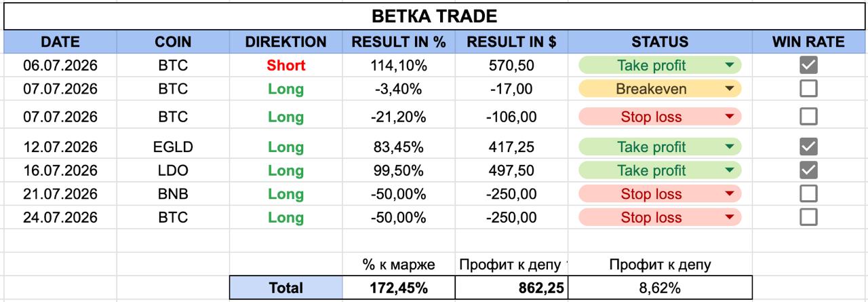Screen dimensions: 868x302
Task: Select the 862,25 total profit cell
Action: [511, 288]
